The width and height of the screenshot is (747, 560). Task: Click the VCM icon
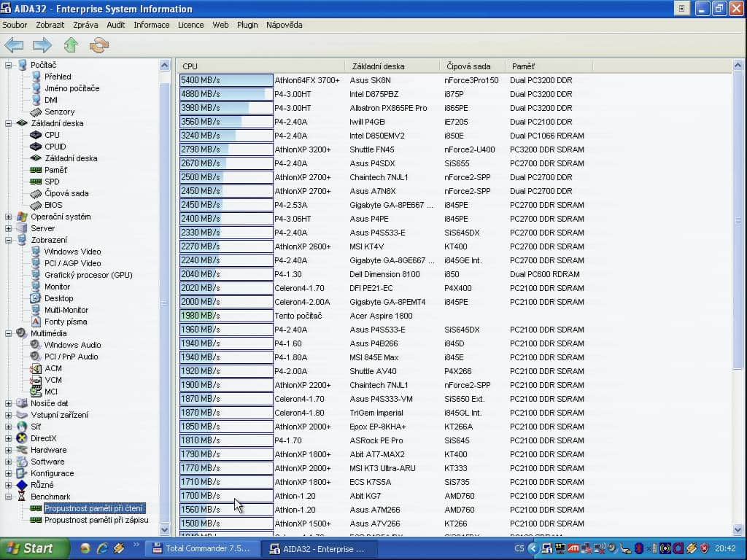[36, 379]
